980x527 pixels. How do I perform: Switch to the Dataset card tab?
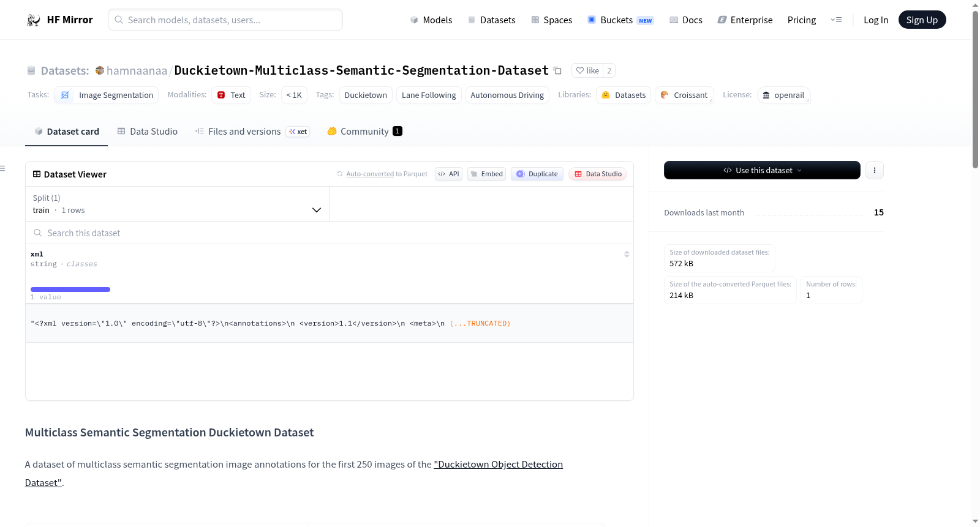click(x=66, y=131)
